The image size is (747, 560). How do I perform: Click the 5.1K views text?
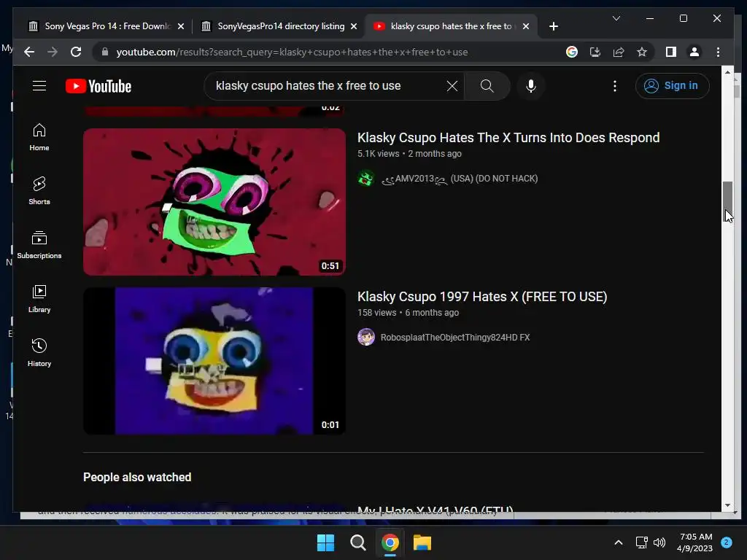(379, 154)
